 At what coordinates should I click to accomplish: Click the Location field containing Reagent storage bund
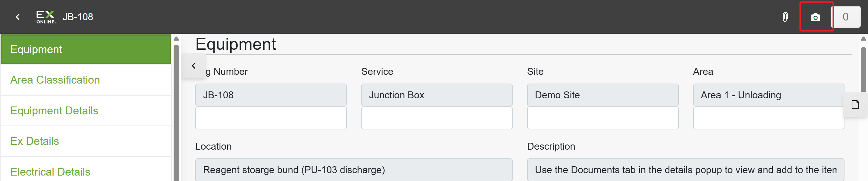click(x=354, y=170)
